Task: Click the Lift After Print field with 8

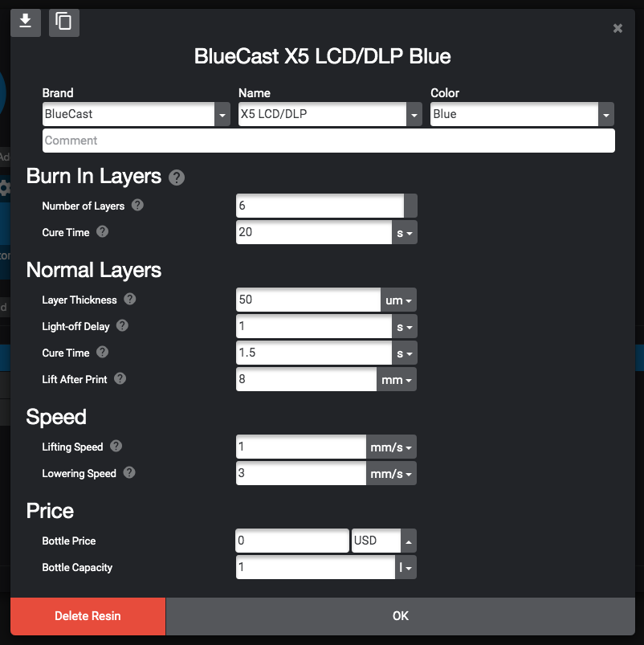Action: (x=307, y=379)
